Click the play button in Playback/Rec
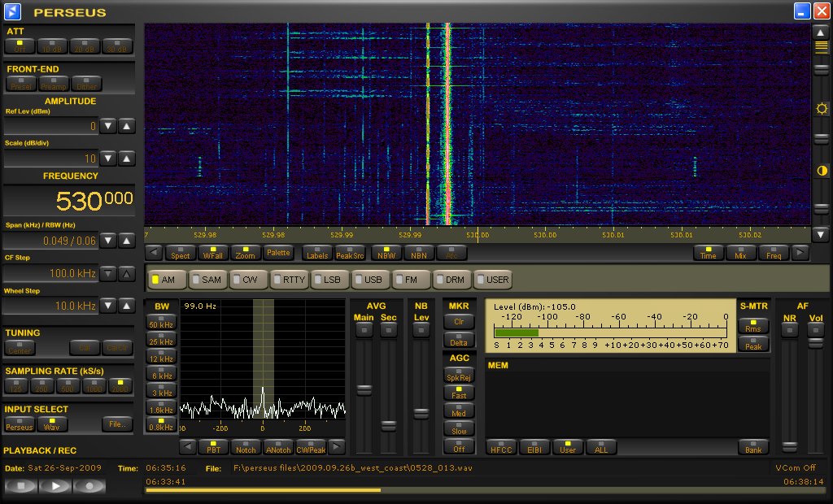 tap(55, 485)
